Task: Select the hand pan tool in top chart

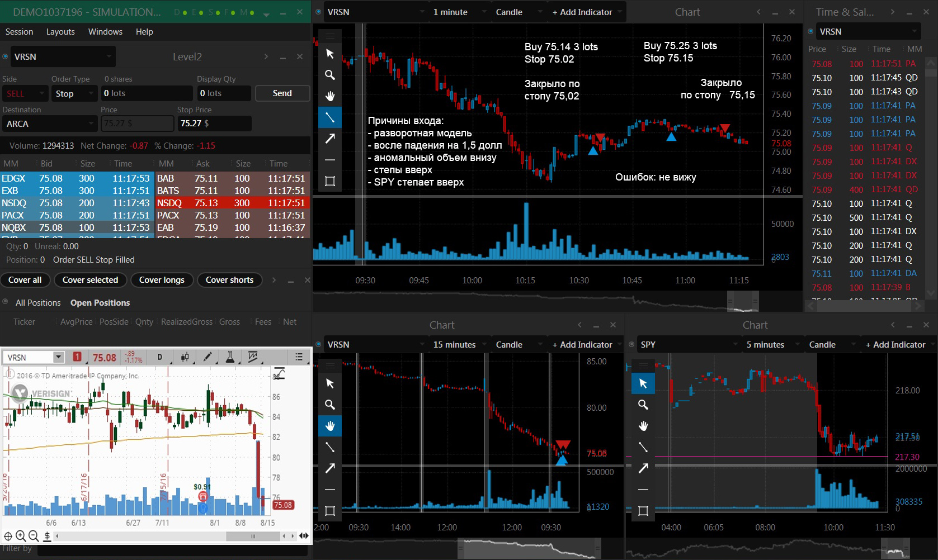Action: (330, 96)
